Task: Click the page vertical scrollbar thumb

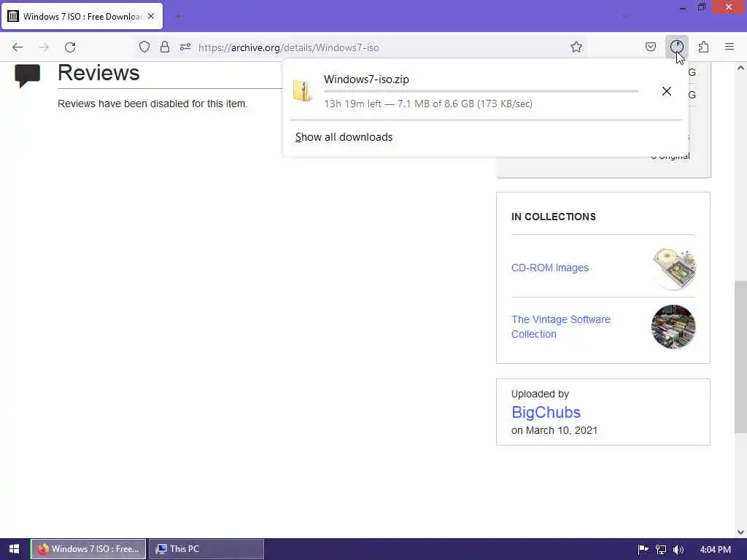Action: point(740,357)
